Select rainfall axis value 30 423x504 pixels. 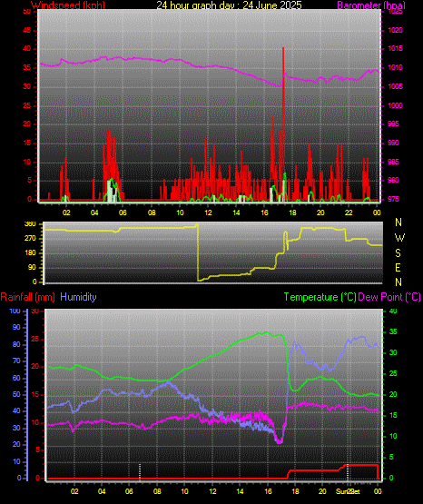coord(35,311)
